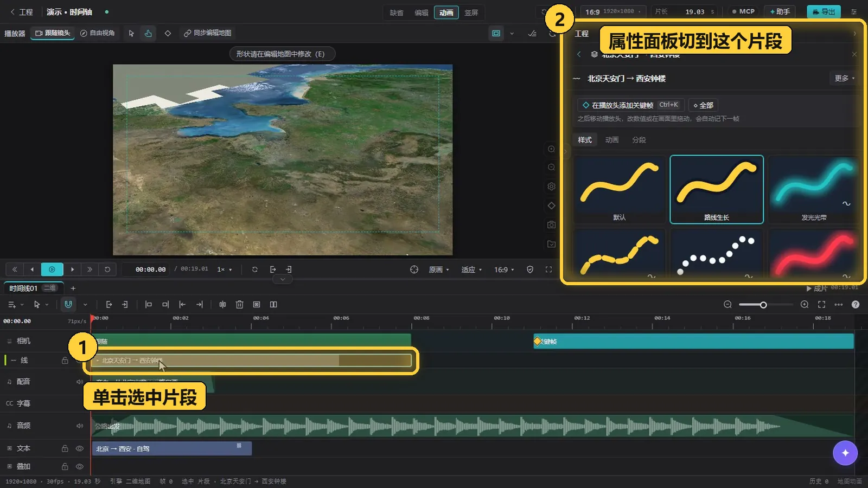Toggle visibility eye of 叠加 track
868x488 pixels.
(x=80, y=466)
